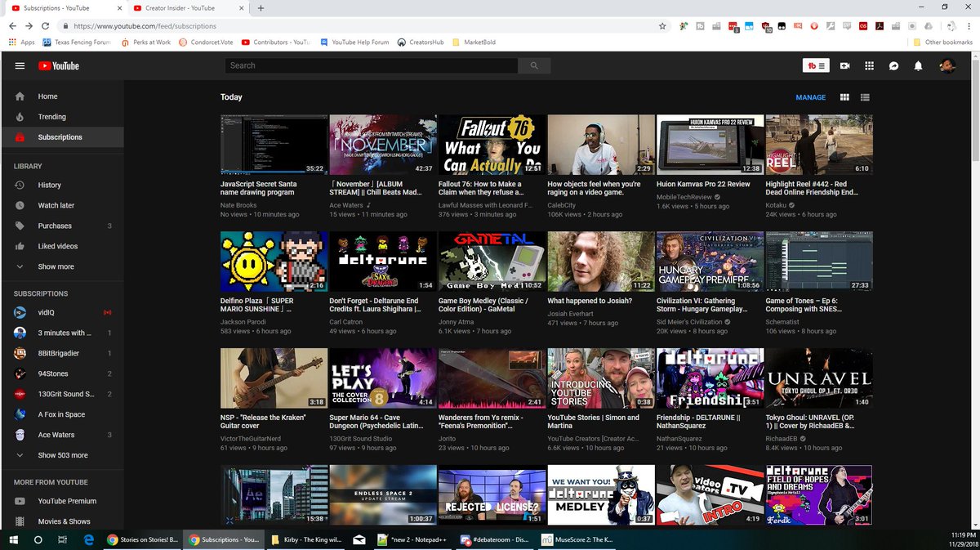Switch to grid view layout icon

(x=844, y=97)
